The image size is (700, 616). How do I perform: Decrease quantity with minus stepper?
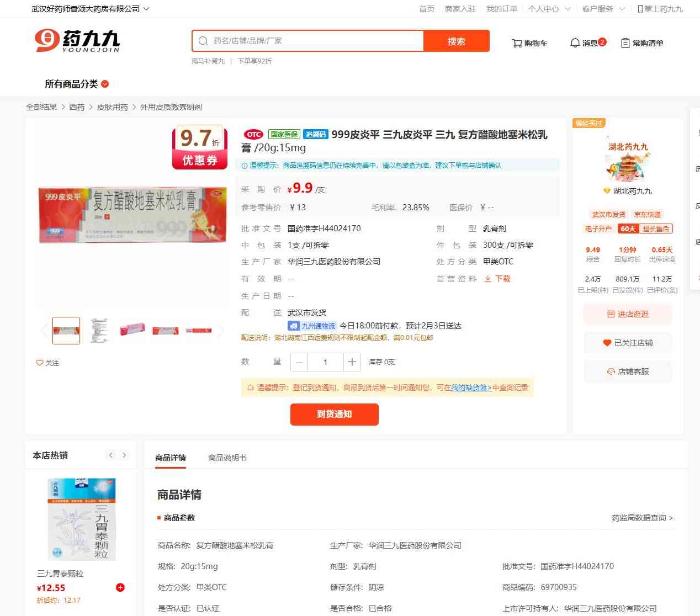299,362
